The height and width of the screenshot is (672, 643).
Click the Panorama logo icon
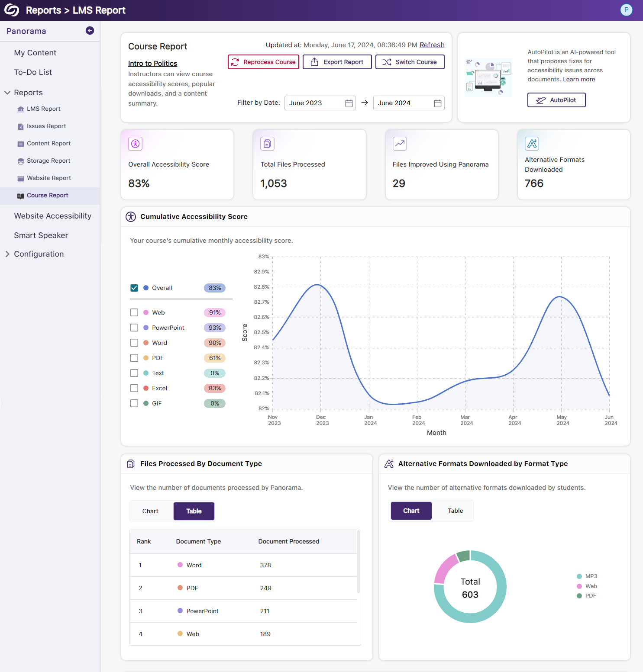coord(12,10)
